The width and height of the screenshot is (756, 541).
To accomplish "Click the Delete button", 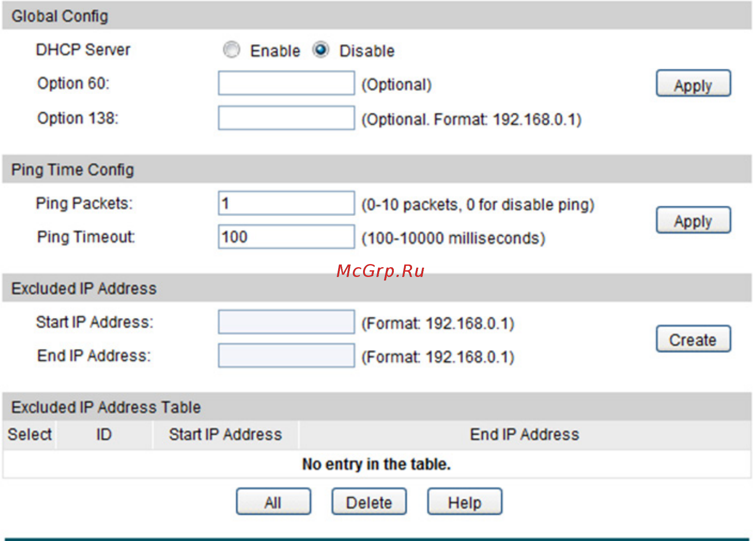I will pyautogui.click(x=369, y=502).
